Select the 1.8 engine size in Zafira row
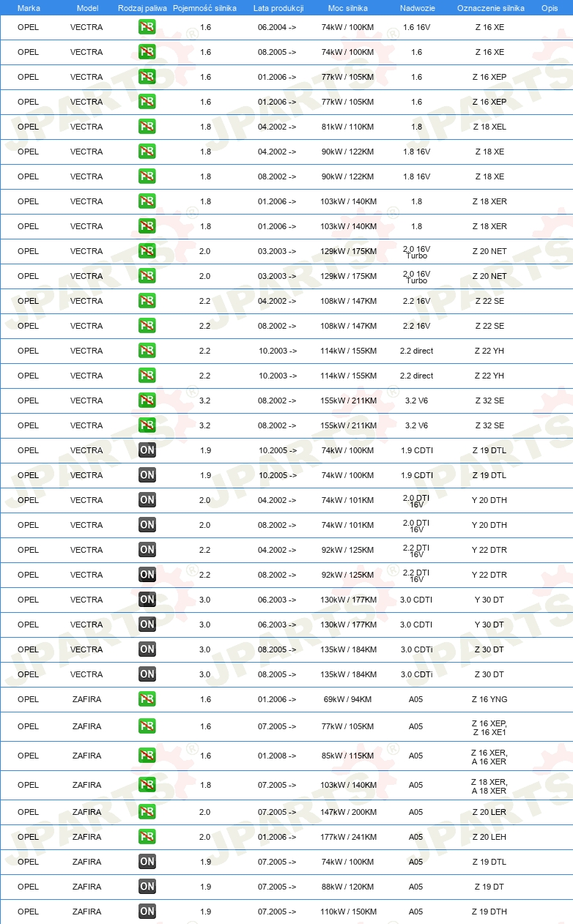573x924 pixels. point(205,785)
